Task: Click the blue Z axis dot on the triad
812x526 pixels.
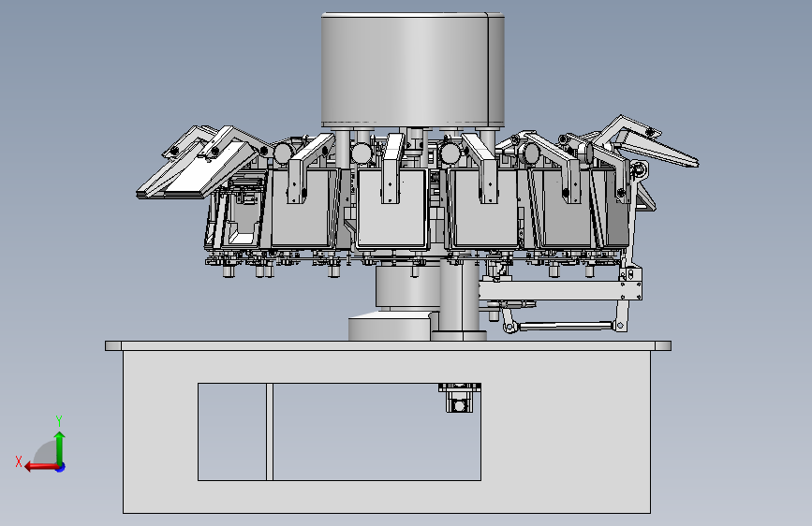Action: [61, 467]
